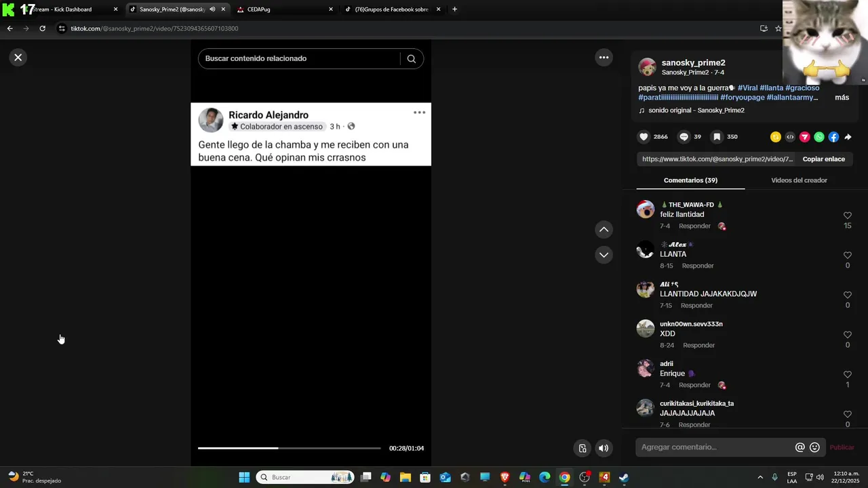Open Steam from taskbar
This screenshot has height=488, width=868.
point(624,477)
